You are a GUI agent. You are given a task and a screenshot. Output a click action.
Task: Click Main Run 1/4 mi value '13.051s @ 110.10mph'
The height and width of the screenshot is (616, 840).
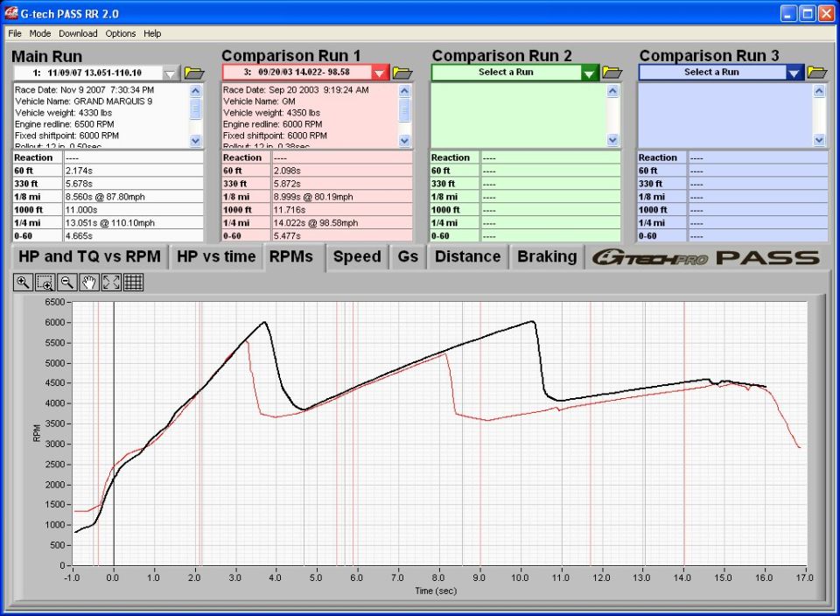coord(110,223)
